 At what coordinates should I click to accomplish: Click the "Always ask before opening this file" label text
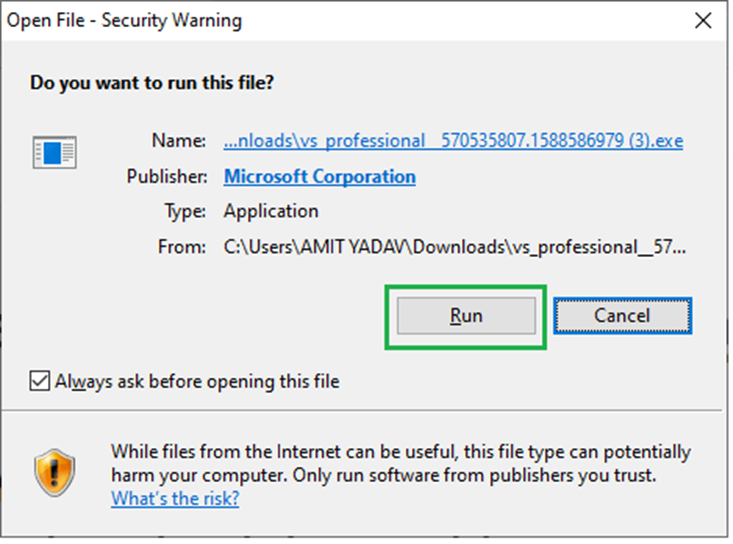pyautogui.click(x=197, y=381)
